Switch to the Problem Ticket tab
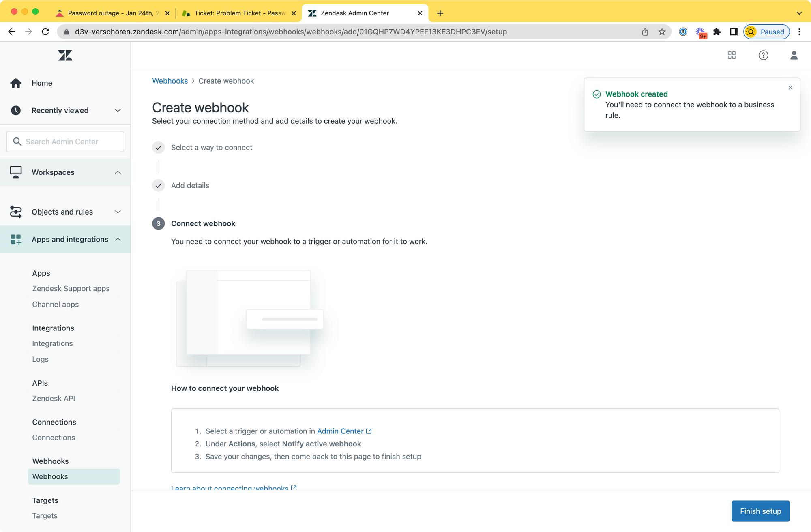This screenshot has width=811, height=532. click(x=239, y=13)
